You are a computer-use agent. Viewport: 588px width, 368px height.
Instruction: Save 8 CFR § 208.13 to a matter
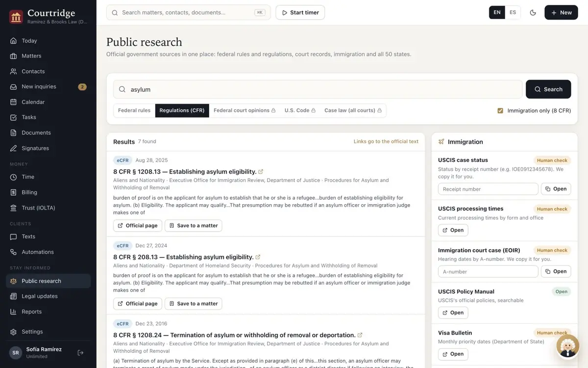point(193,304)
